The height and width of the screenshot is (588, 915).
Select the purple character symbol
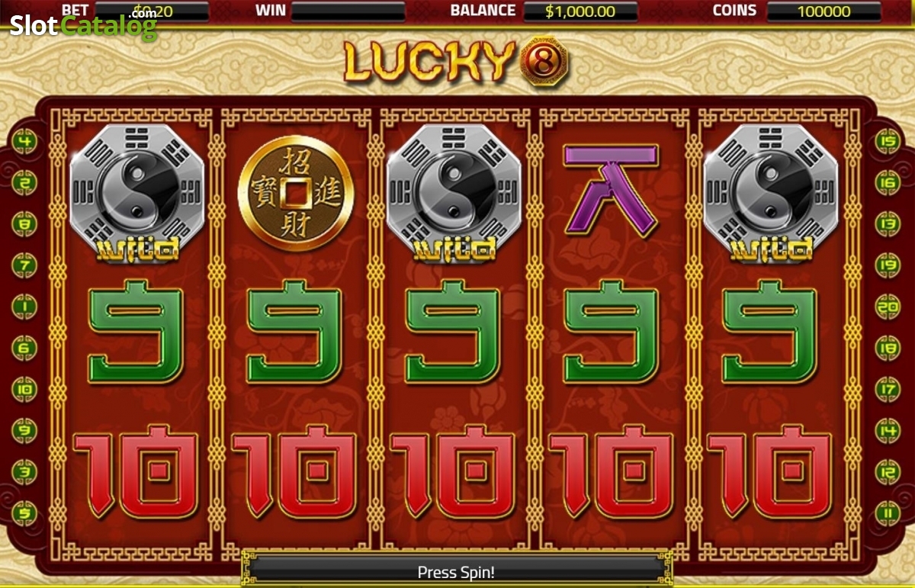point(611,190)
